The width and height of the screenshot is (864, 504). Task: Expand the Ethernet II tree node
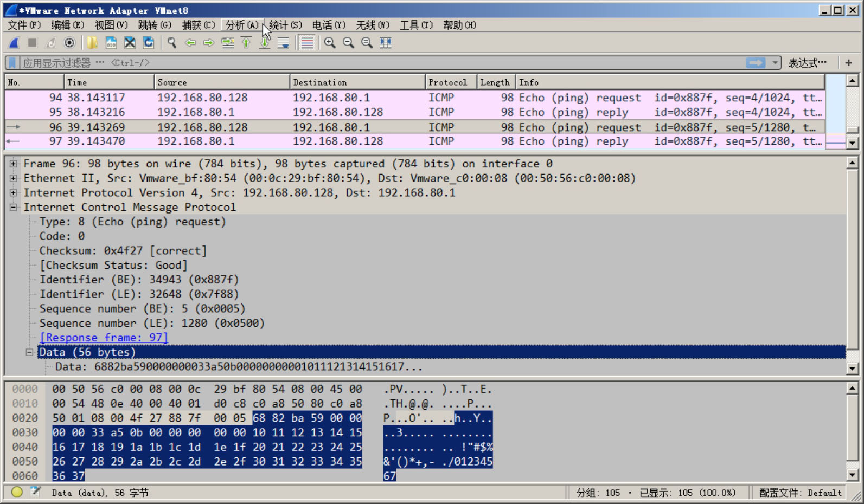pos(13,178)
